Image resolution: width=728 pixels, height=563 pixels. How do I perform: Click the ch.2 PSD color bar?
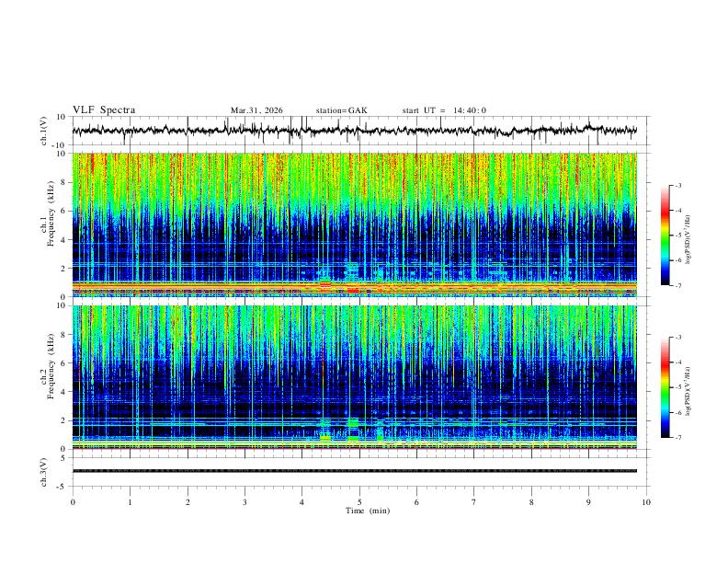pyautogui.click(x=665, y=387)
